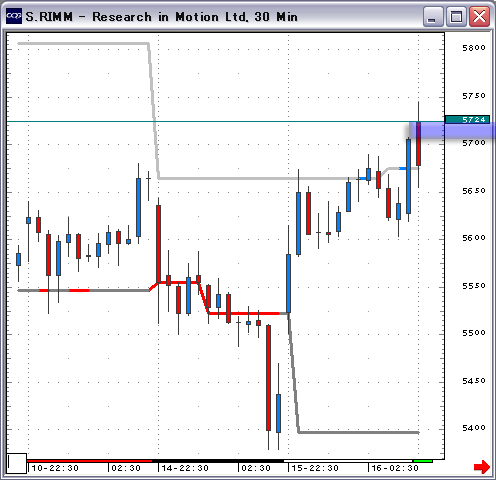The image size is (496, 480).
Task: Maximize the RIMM chart window
Action: click(456, 17)
